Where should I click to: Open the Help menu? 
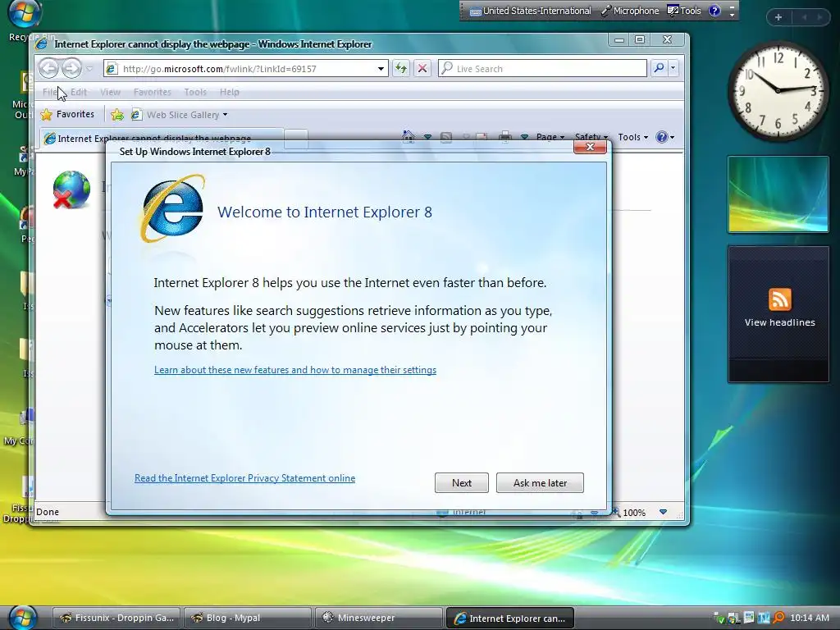coord(230,92)
